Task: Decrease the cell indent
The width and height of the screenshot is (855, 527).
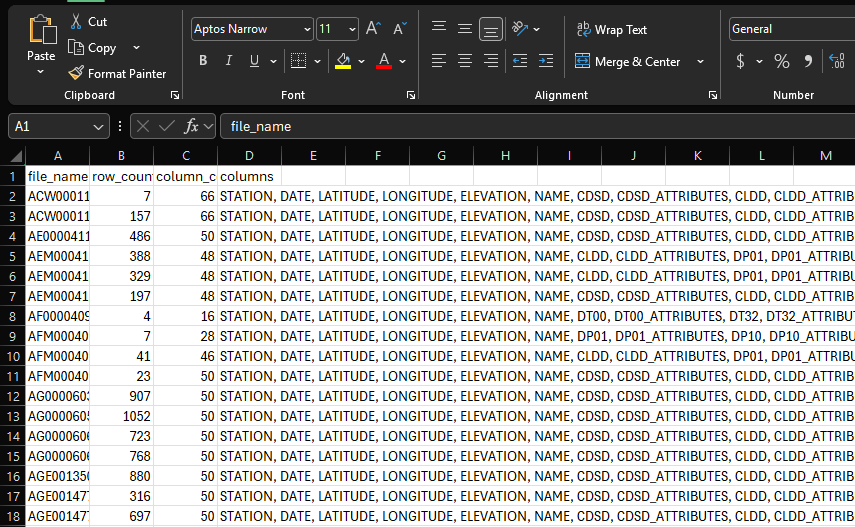Action: click(520, 61)
